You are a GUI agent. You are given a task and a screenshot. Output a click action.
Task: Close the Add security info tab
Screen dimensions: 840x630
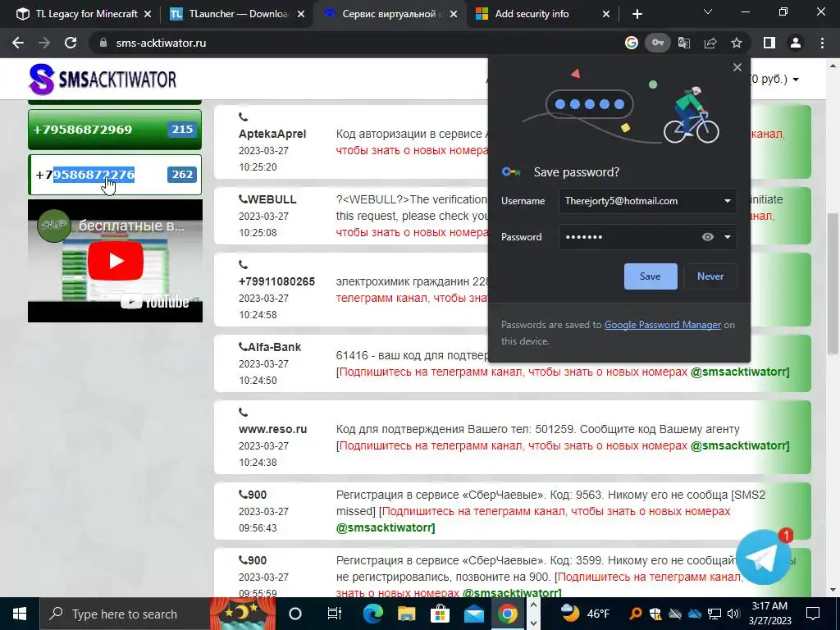point(606,14)
